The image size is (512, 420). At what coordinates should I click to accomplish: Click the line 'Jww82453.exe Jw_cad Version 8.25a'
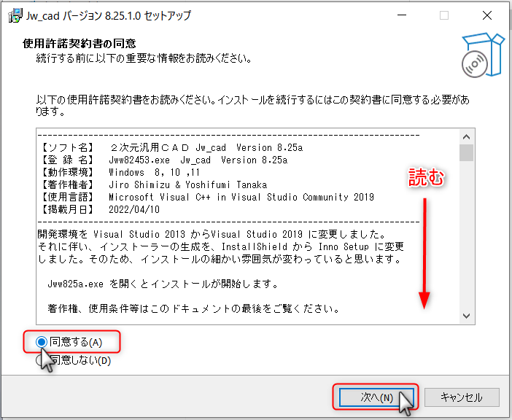[198, 160]
